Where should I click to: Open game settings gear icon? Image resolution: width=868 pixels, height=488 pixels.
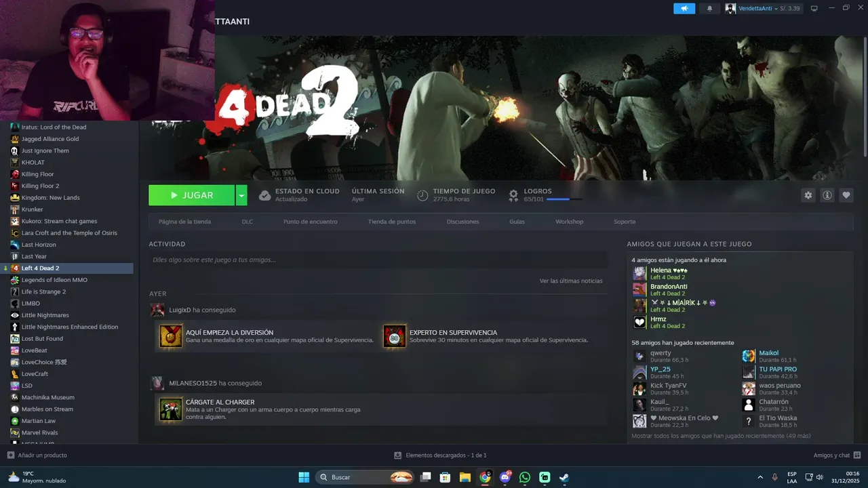(808, 195)
